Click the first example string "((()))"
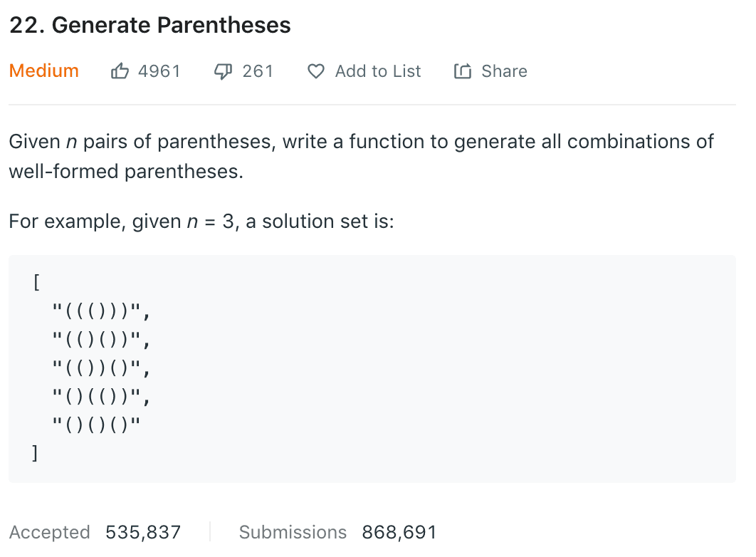The image size is (756, 557). (x=100, y=311)
